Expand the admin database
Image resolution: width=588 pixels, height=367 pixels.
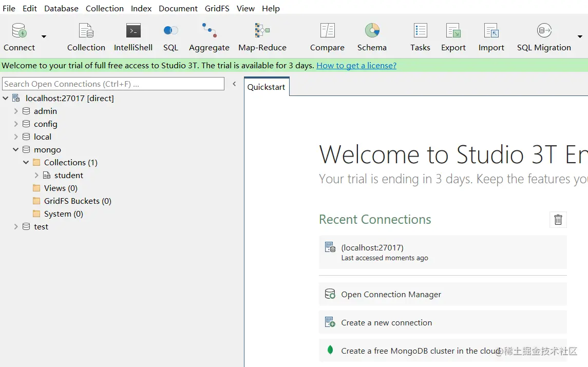coord(16,111)
